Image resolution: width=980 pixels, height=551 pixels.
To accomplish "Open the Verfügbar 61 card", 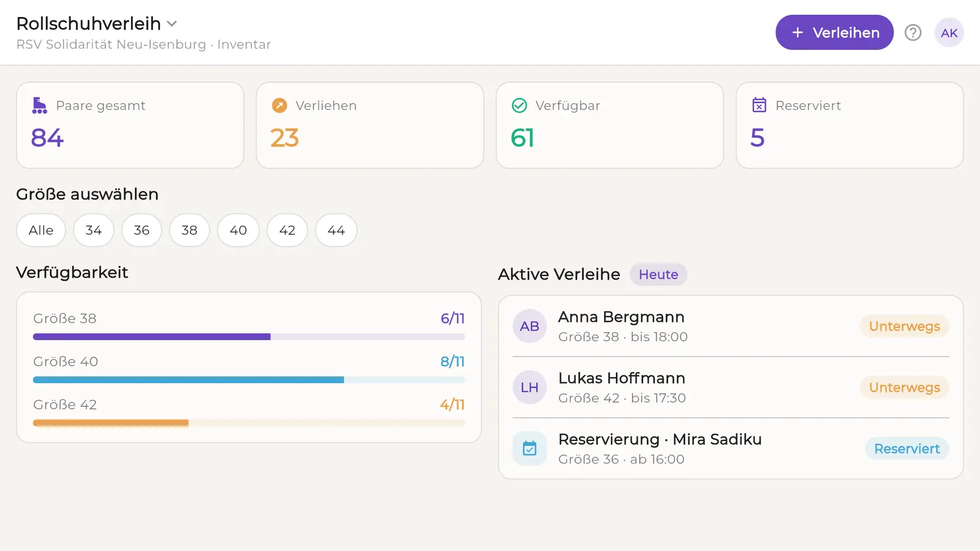I will pos(610,125).
